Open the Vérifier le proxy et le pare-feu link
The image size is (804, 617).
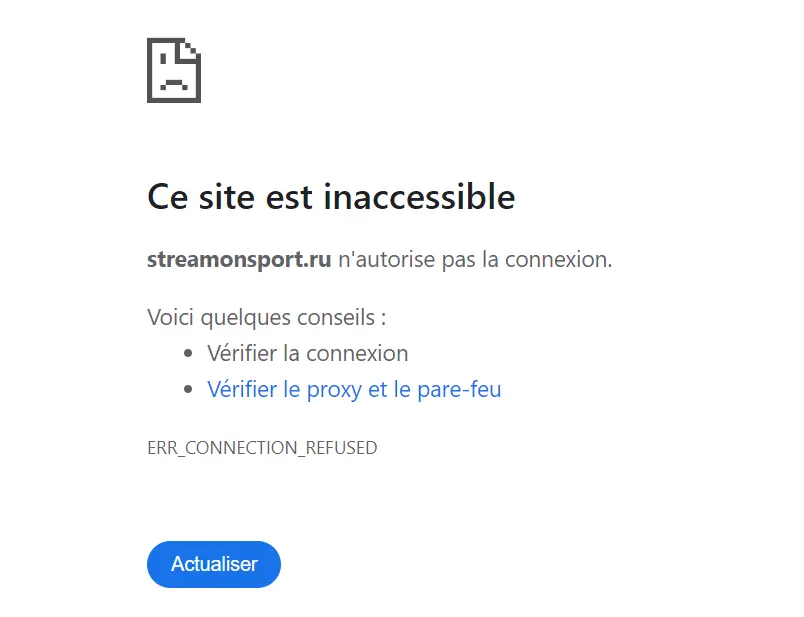(x=355, y=389)
